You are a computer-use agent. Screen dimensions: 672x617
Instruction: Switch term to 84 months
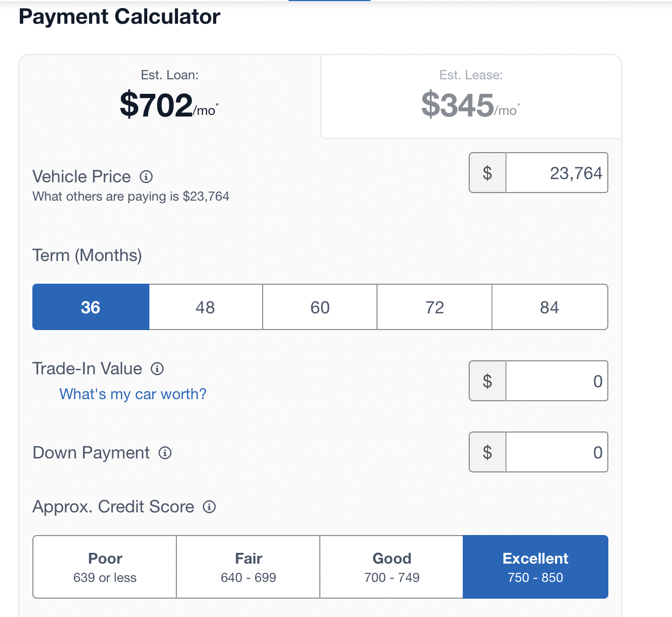click(x=549, y=307)
